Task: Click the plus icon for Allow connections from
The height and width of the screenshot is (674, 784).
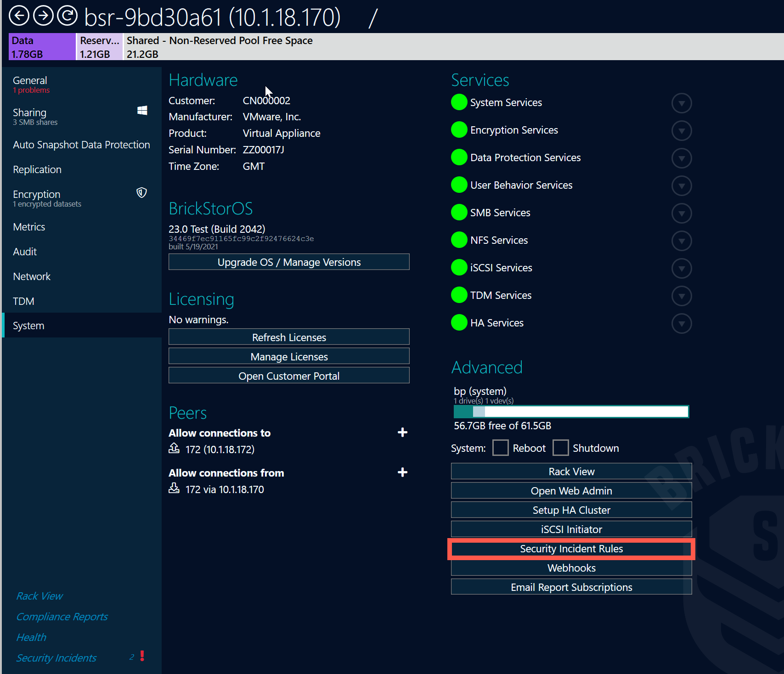Action: tap(402, 472)
